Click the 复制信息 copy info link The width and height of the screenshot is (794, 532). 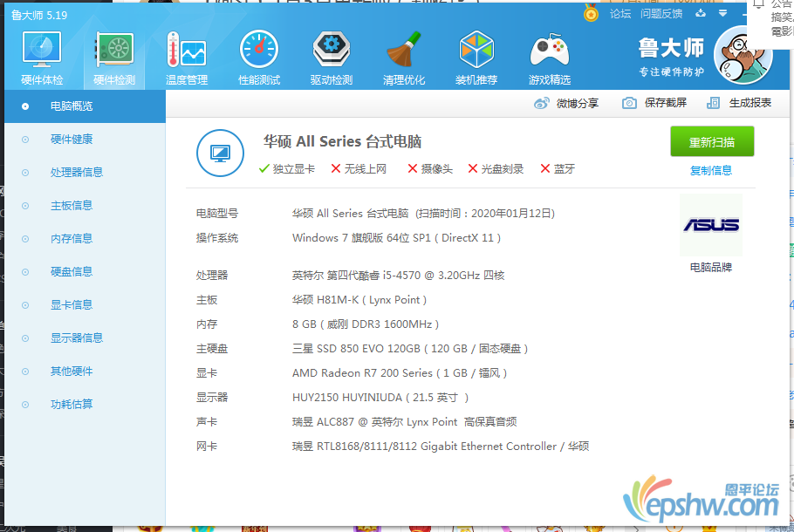[711, 171]
